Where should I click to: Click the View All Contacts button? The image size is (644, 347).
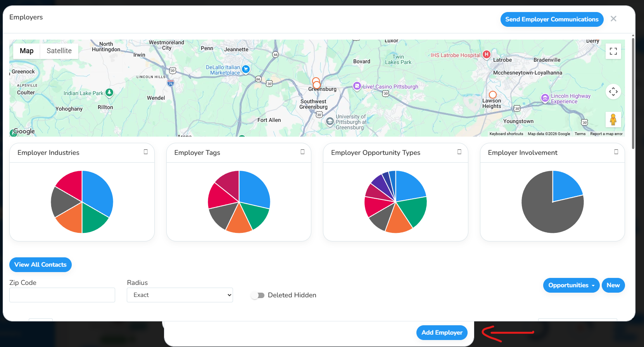[40, 265]
